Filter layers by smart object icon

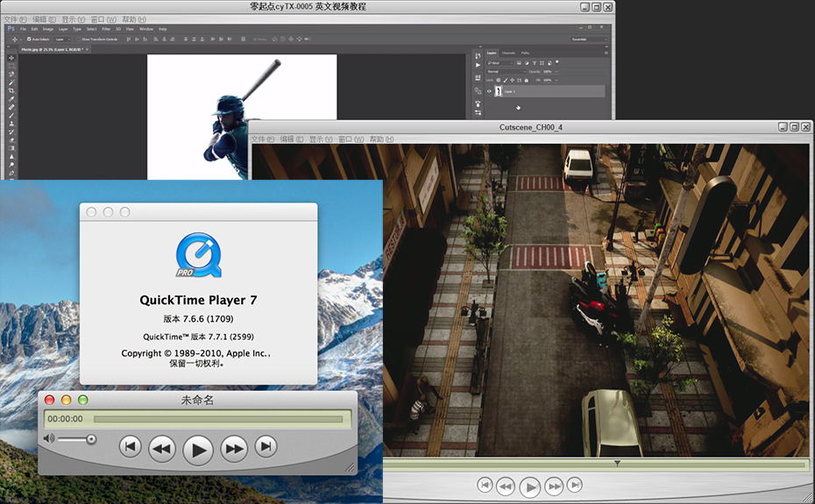549,63
